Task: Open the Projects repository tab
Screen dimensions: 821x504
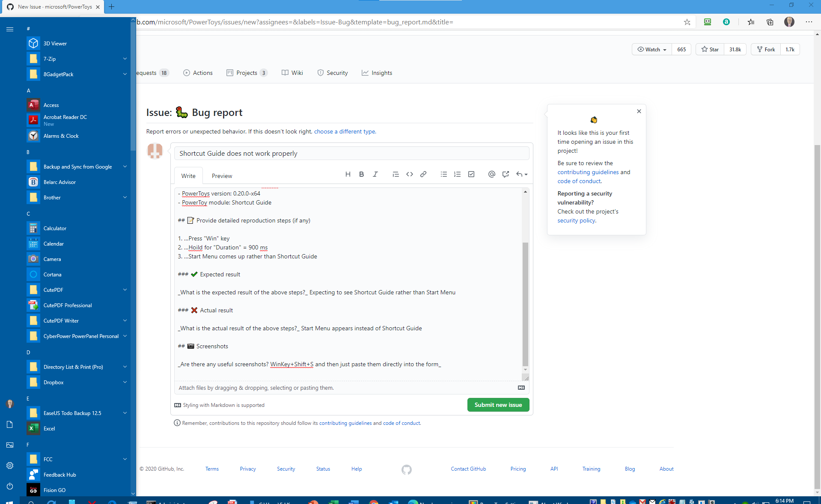Action: [x=247, y=73]
